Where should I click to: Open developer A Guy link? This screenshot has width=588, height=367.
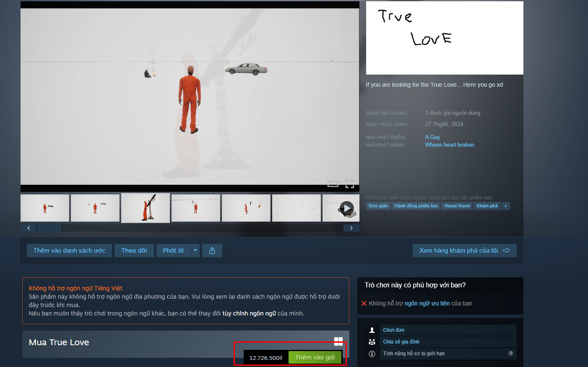[x=432, y=137]
